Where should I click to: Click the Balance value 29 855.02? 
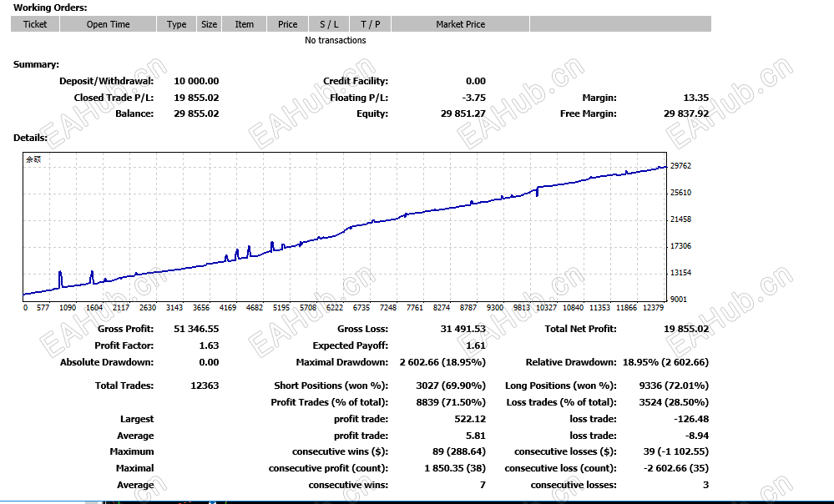(196, 113)
